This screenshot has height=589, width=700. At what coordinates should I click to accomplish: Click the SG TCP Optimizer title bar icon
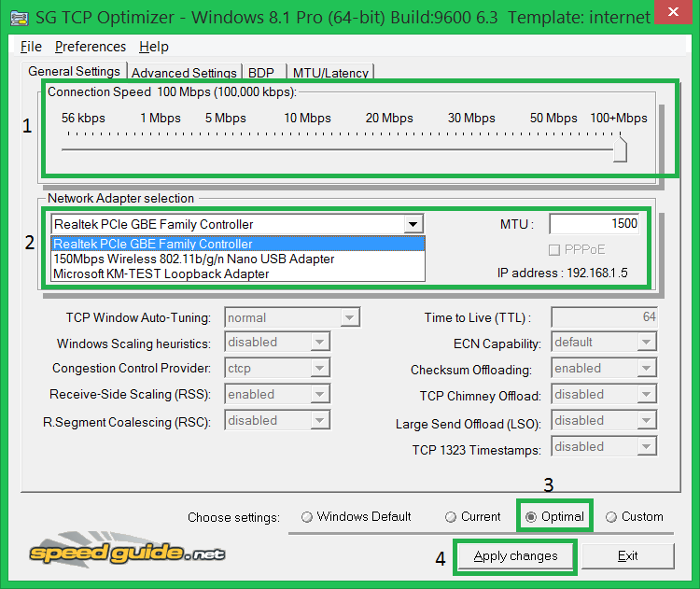click(20, 19)
